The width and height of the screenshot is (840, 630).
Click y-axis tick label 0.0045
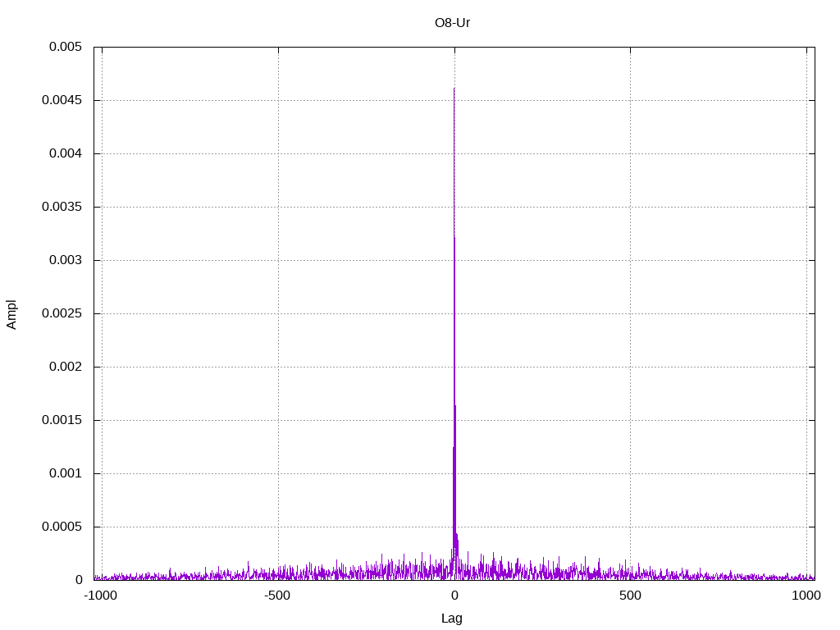click(62, 100)
